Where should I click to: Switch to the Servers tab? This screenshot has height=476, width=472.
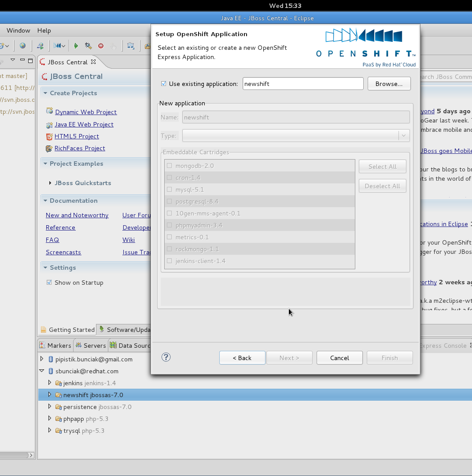(x=90, y=346)
